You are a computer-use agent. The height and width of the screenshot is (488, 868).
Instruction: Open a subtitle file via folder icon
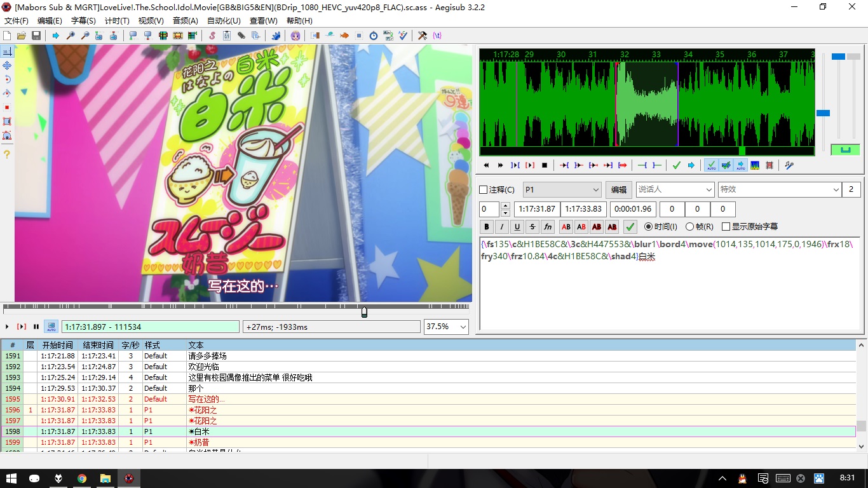pos(21,36)
